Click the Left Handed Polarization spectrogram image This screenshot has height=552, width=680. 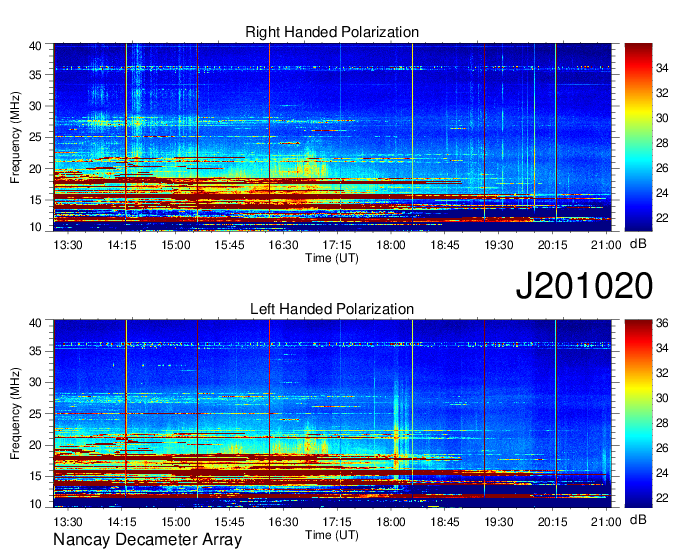[332, 414]
